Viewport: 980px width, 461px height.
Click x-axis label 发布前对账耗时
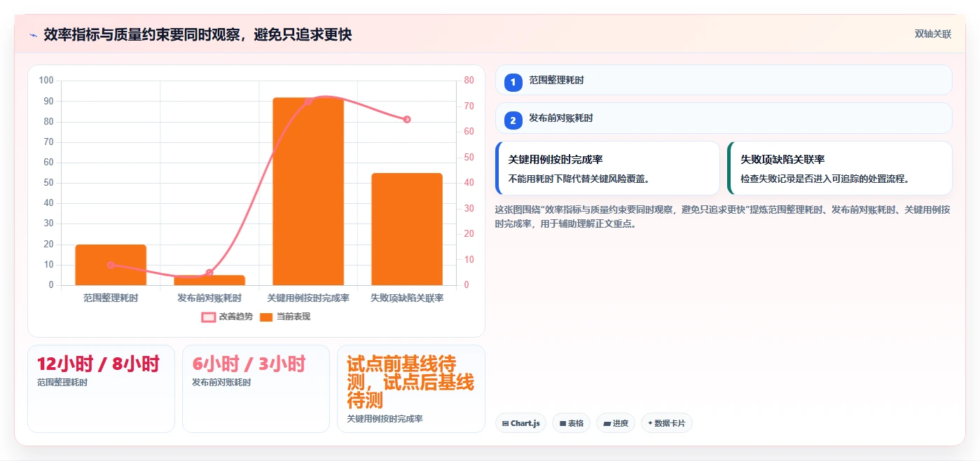[209, 298]
